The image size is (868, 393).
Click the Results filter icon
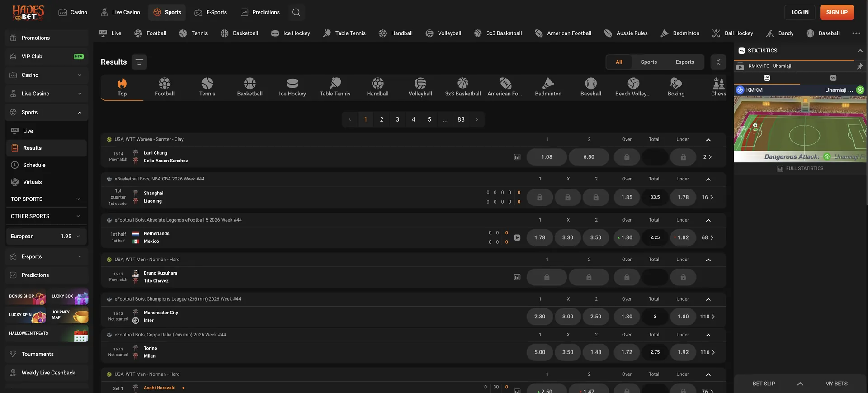(139, 62)
